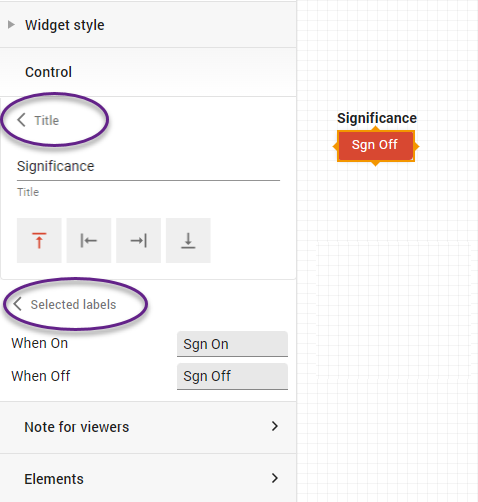This screenshot has height=502, width=478.
Task: Edit the Significance title field
Action: point(148,167)
